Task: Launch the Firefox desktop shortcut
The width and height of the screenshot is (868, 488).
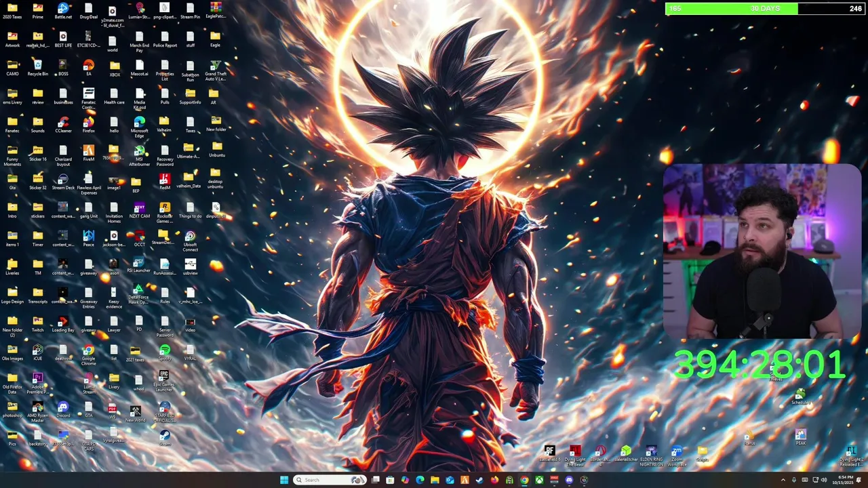Action: click(x=89, y=125)
